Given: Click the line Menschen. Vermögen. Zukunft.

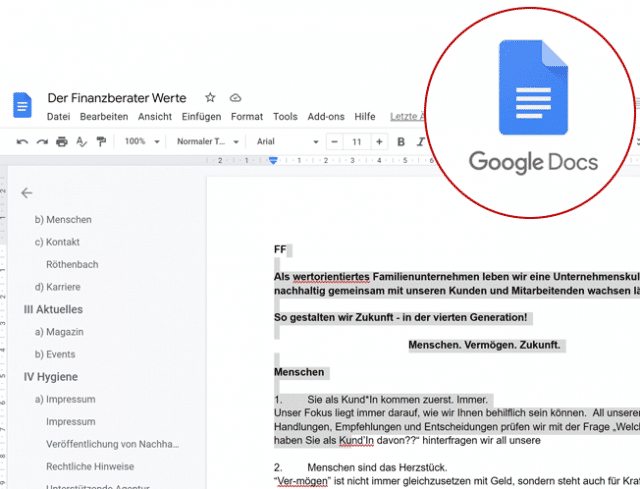Looking at the screenshot, I should (484, 345).
